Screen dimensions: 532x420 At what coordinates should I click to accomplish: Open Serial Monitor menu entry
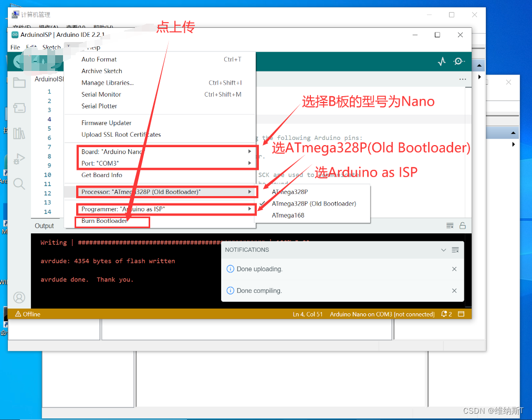click(x=160, y=95)
